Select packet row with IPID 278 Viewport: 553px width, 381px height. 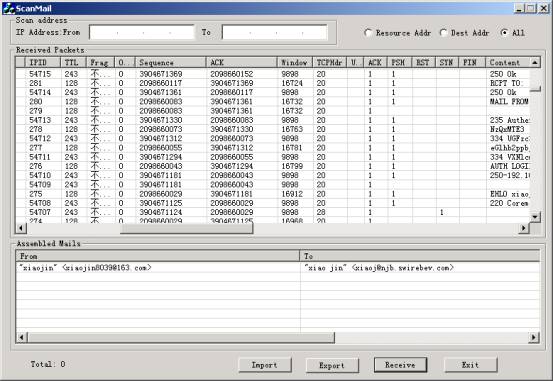tap(273, 129)
